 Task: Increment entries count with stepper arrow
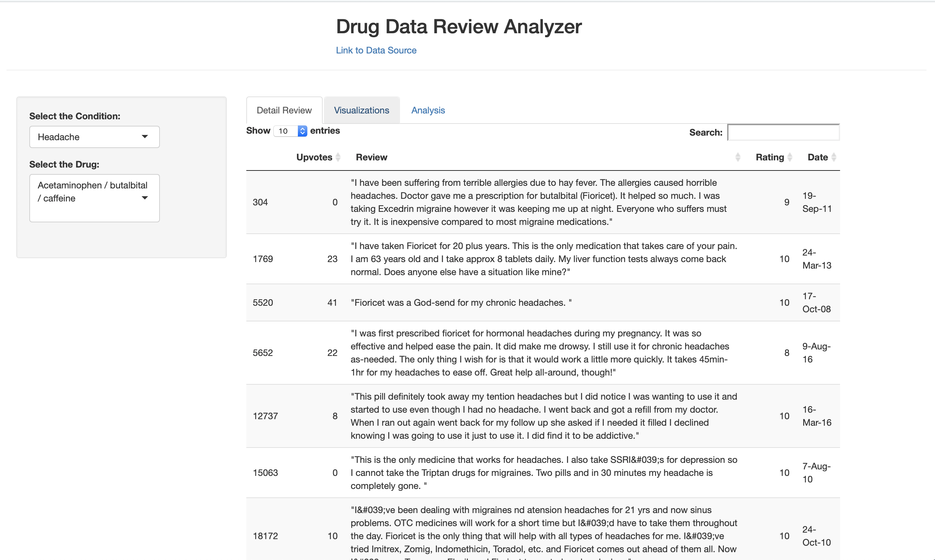coord(302,129)
